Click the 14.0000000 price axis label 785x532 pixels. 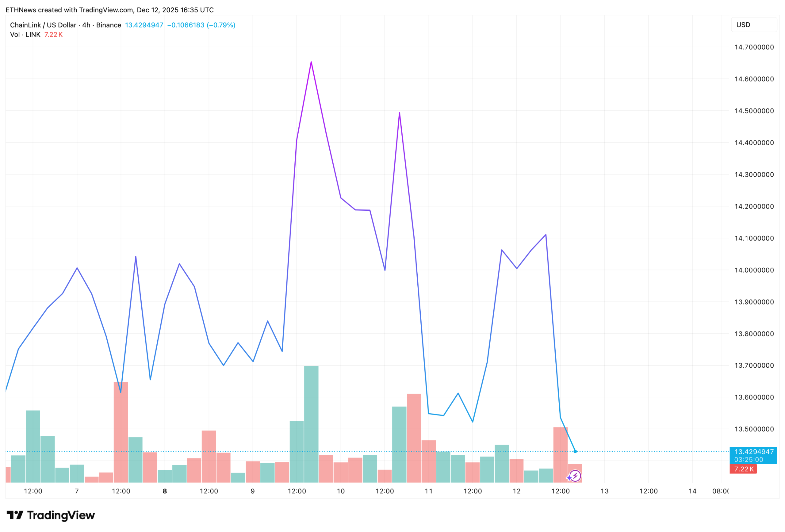click(754, 270)
